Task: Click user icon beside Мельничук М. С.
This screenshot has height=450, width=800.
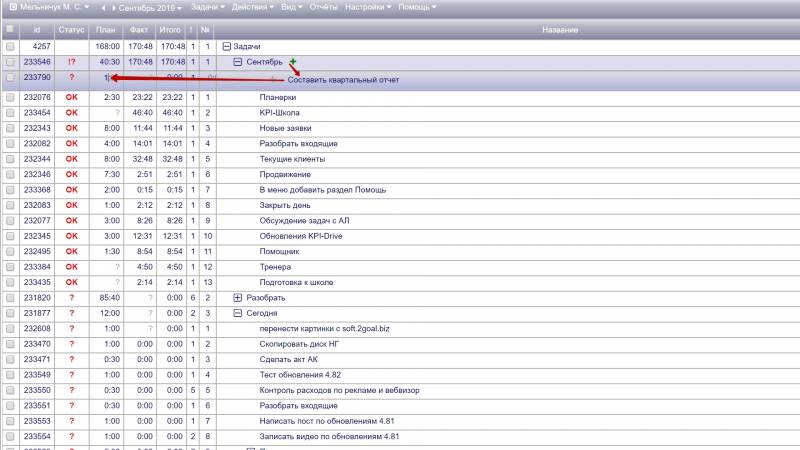Action: tap(13, 7)
